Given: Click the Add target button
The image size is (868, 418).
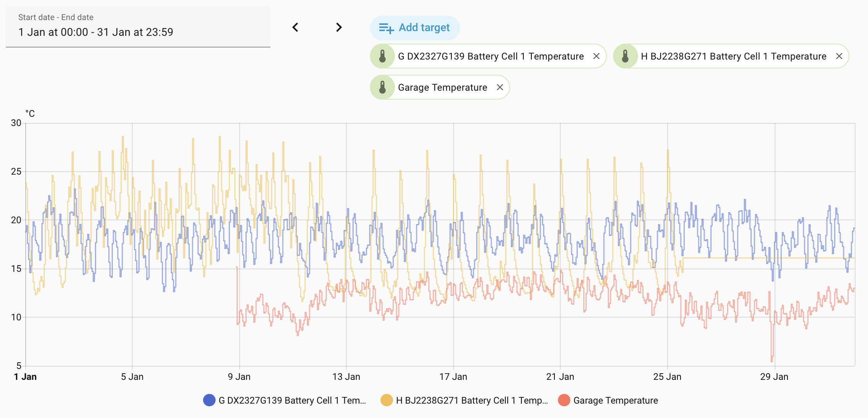Looking at the screenshot, I should click(415, 28).
